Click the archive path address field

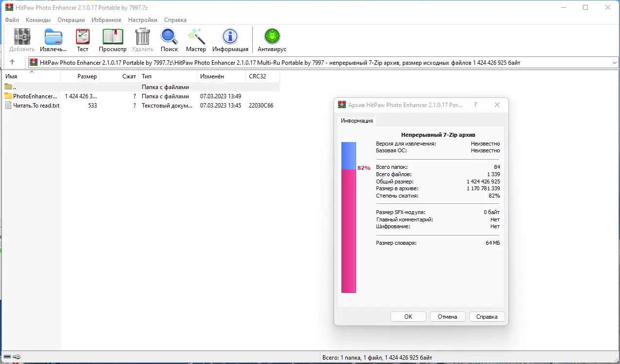(323, 62)
